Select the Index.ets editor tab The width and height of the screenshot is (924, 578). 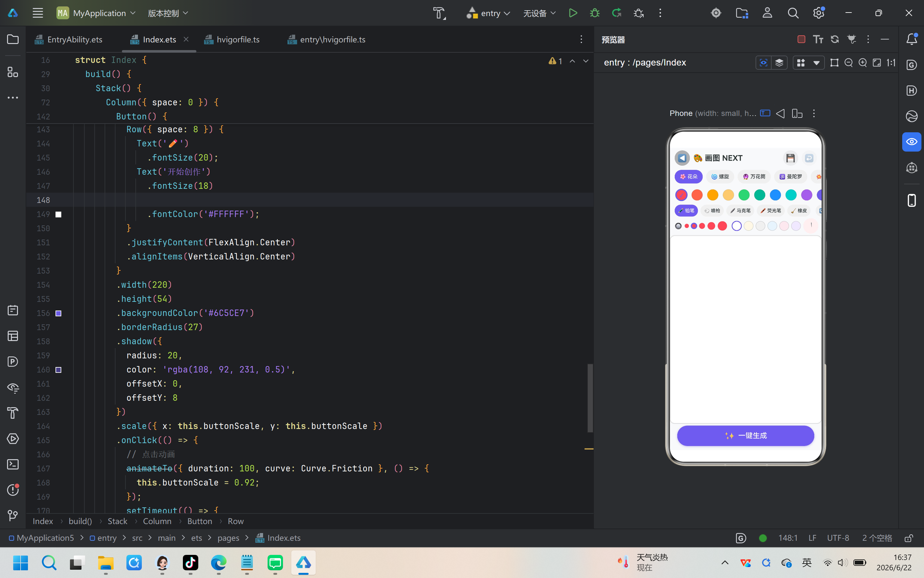point(159,39)
